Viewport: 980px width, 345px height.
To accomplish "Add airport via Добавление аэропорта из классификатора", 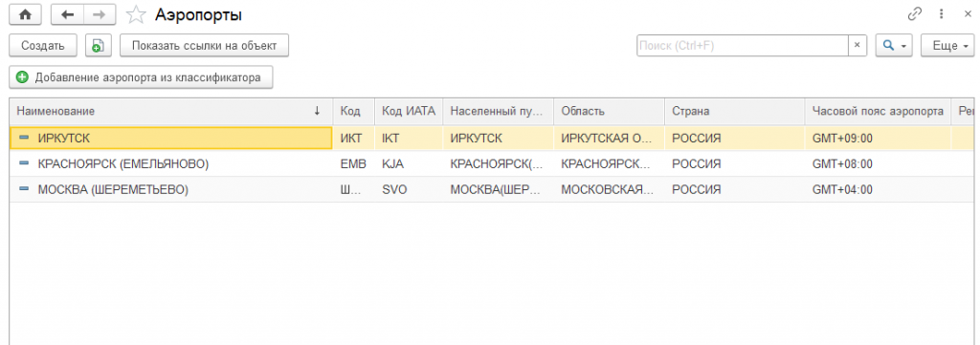I will tap(142, 77).
